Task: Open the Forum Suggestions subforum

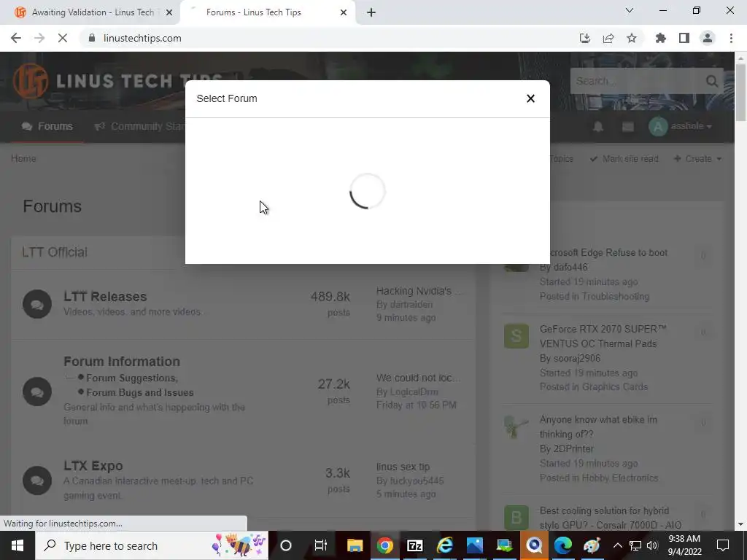Action: click(x=132, y=378)
